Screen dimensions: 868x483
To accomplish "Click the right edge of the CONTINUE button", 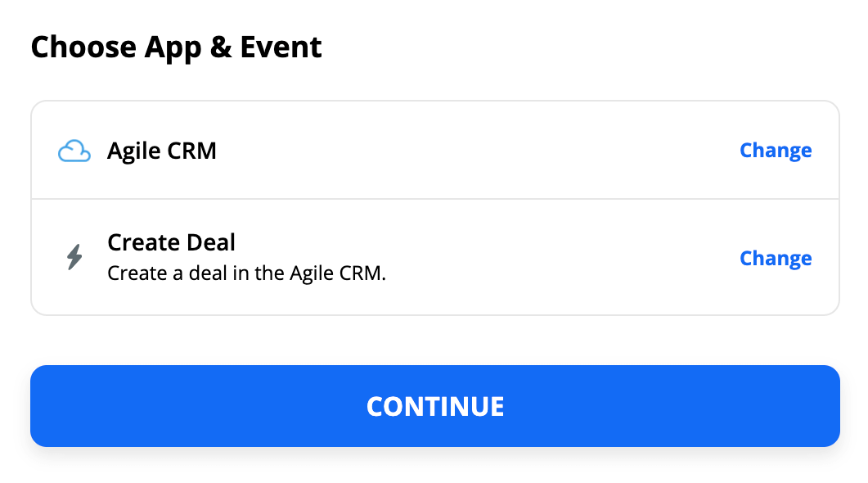I will 832,406.
